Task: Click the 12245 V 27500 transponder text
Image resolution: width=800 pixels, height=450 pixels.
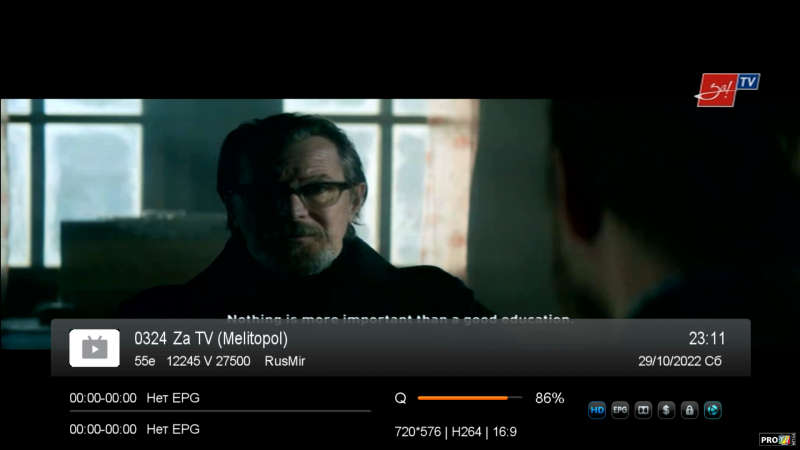Action: coord(208,361)
